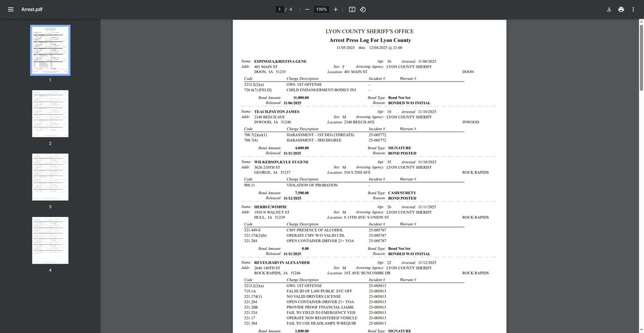The height and width of the screenshot is (333, 644).
Task: Click the WILKERSON, KYLE EUGENE entry name
Action: pos(281,162)
